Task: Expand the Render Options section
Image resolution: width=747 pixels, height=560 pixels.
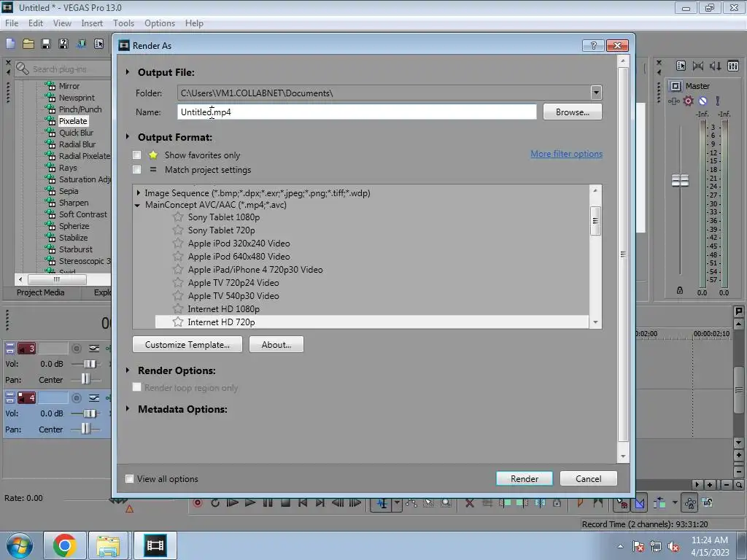Action: [x=128, y=370]
